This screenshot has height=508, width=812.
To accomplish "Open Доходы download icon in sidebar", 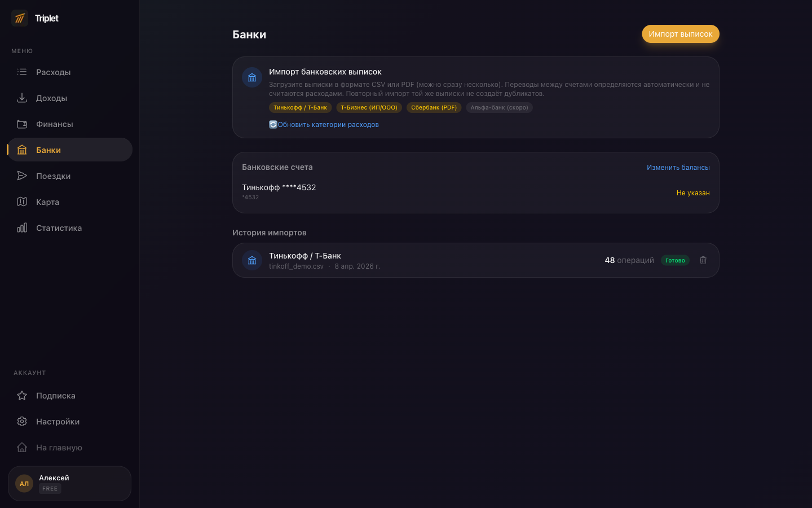I will 22,98.
